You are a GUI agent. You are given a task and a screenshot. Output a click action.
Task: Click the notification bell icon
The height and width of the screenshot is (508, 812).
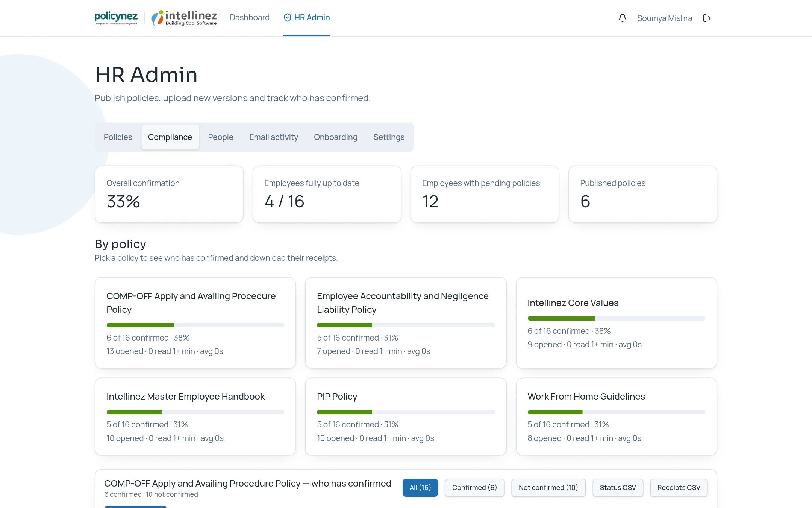point(623,18)
